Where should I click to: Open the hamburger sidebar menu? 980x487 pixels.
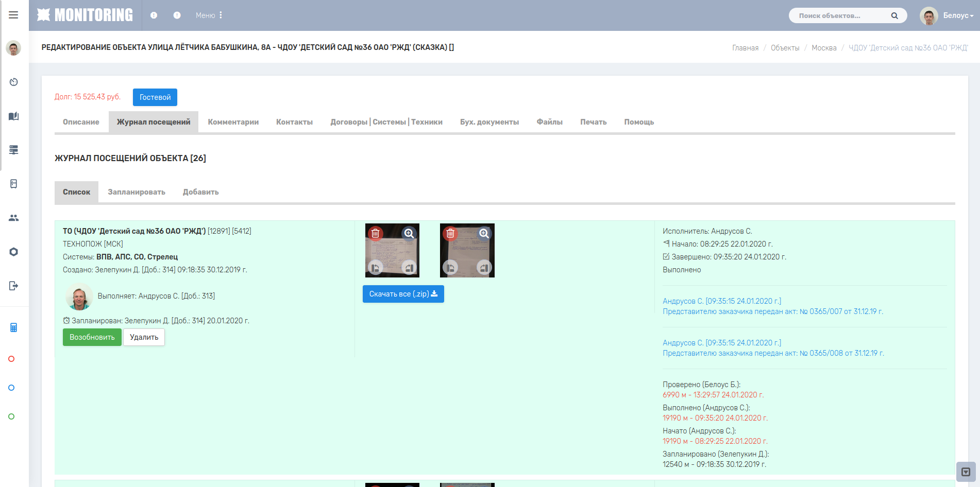13,15
